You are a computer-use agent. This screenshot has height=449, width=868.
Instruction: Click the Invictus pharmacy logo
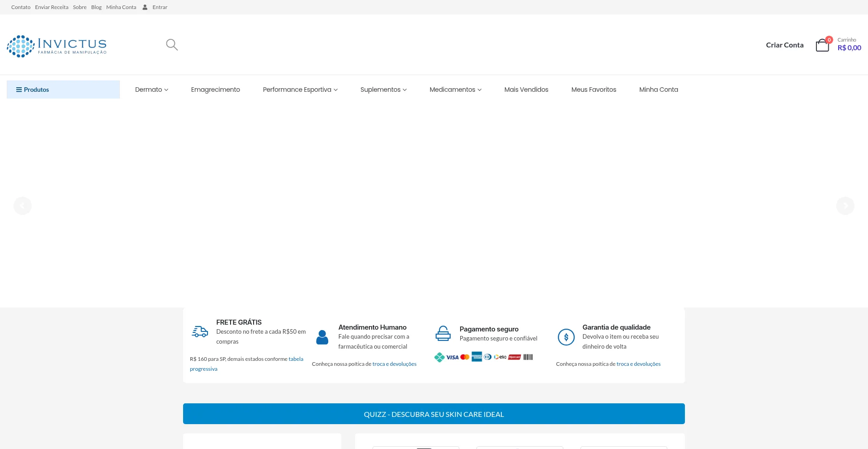(x=57, y=46)
